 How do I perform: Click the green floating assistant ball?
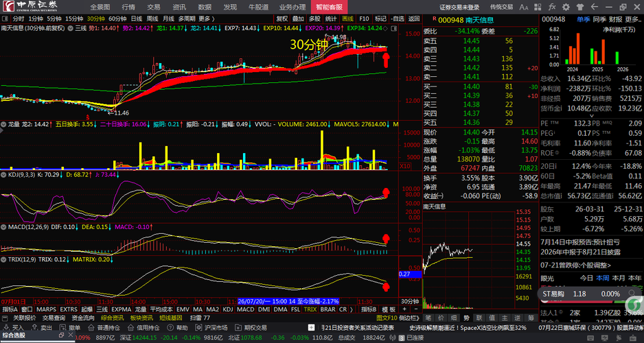(634, 304)
